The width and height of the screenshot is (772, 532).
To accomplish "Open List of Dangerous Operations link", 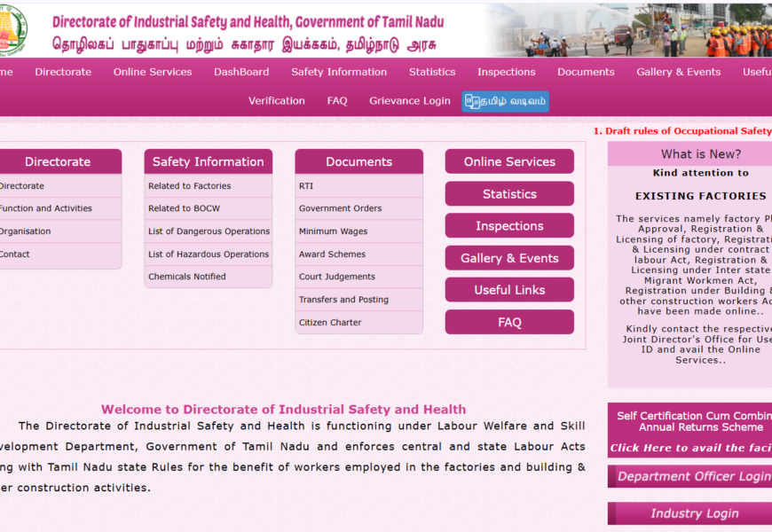I will (x=209, y=231).
